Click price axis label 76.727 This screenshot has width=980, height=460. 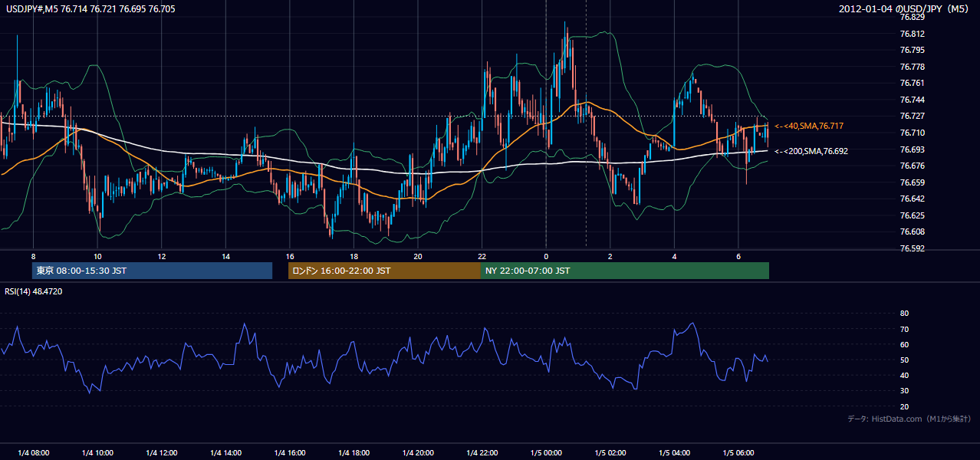(913, 117)
